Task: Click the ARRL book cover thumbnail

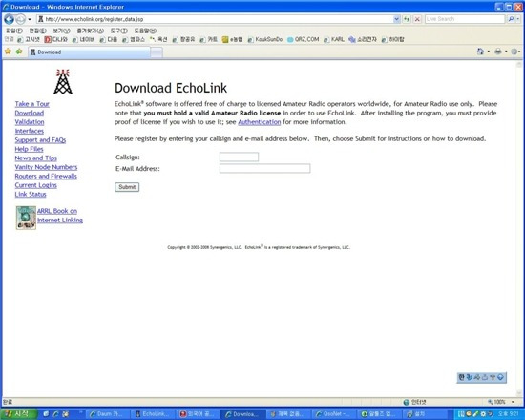Action: 26,218
